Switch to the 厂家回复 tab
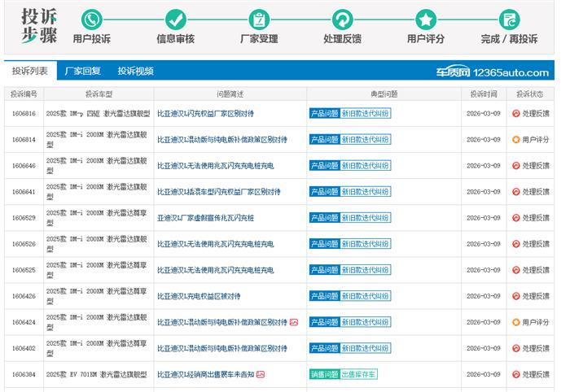 pos(82,71)
